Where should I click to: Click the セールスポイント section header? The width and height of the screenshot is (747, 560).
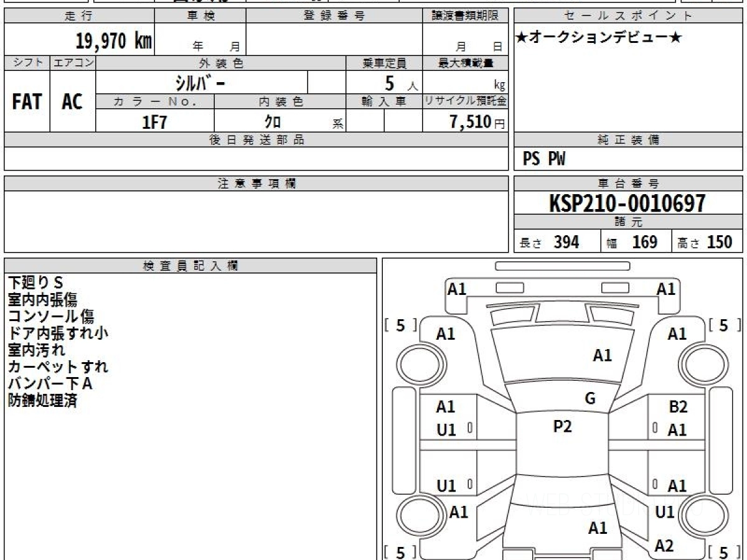coord(629,16)
